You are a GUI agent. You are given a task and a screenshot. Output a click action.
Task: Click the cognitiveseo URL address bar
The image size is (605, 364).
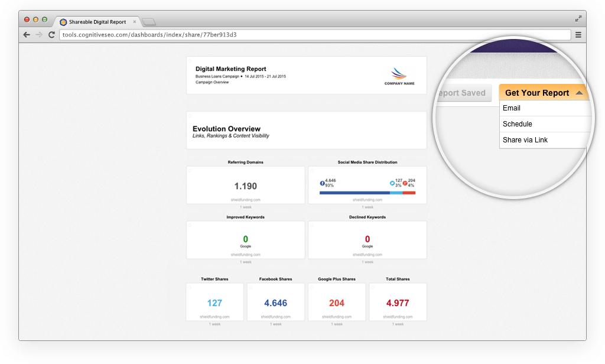click(x=315, y=35)
